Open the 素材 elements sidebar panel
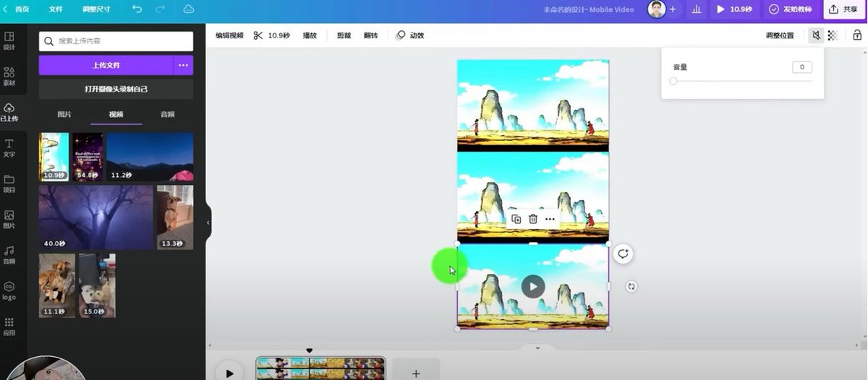 pos(9,77)
